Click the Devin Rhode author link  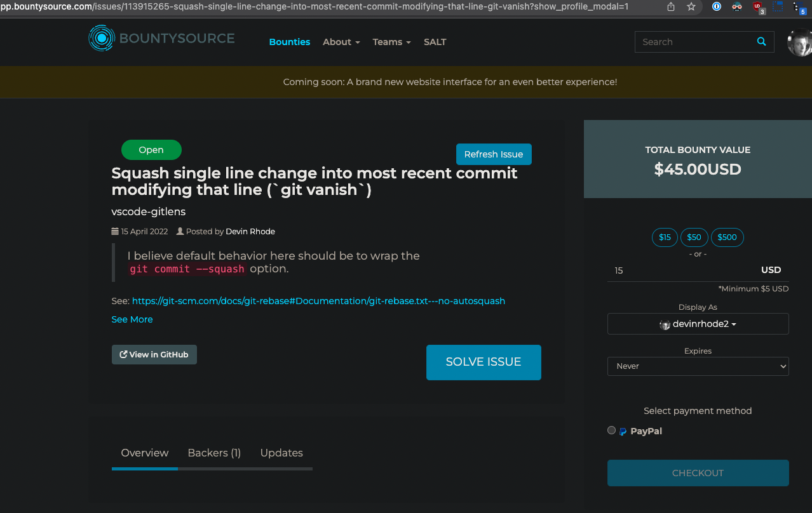tap(250, 232)
